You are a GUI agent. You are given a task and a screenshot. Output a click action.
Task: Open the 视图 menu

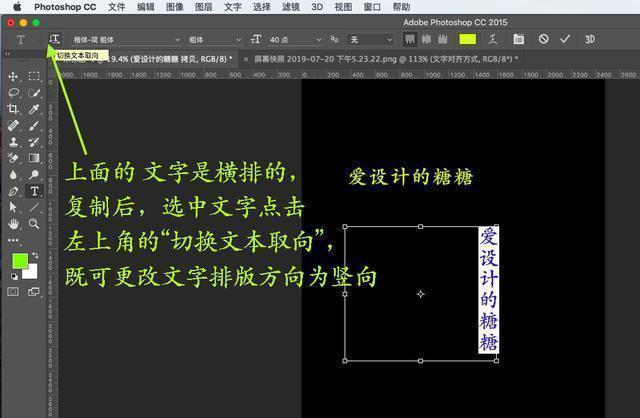(x=343, y=7)
